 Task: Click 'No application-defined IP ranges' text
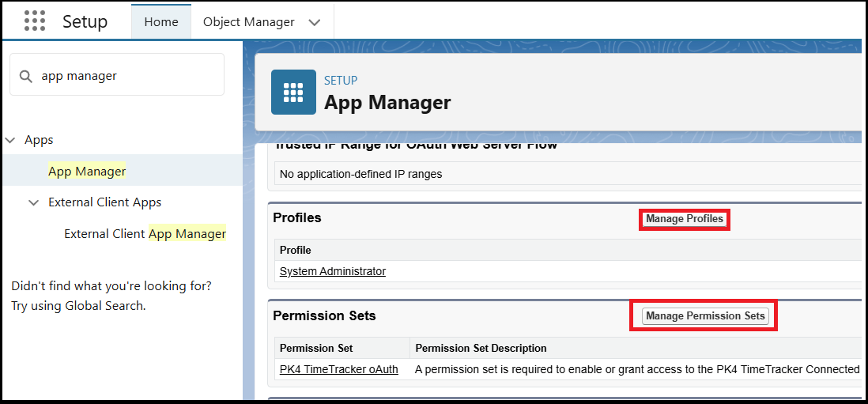[x=361, y=174]
